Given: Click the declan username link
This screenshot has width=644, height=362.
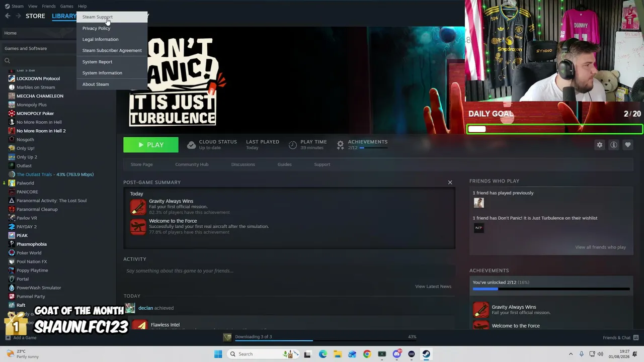Looking at the screenshot, I should (145, 308).
